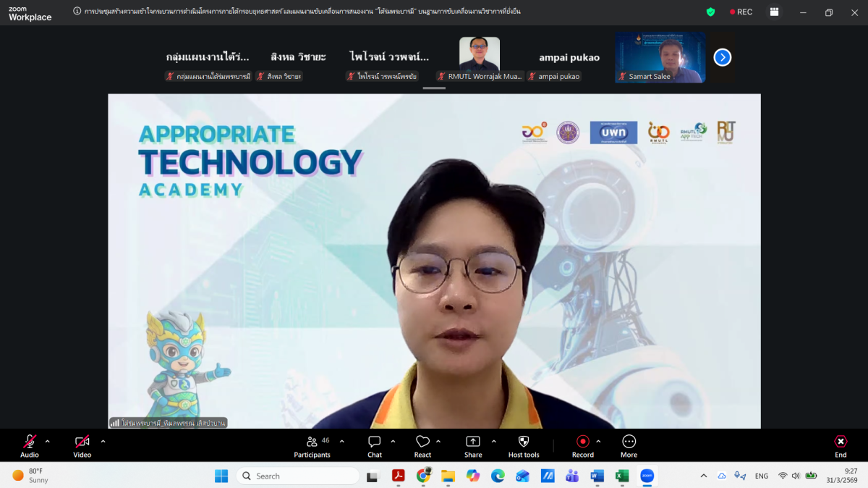
Task: Click the meeting info icon
Action: click(77, 12)
